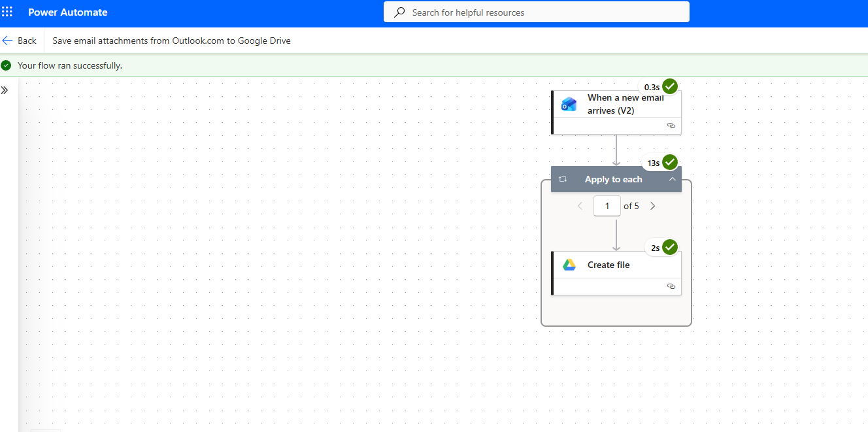Click green checkmark on email trigger step
The image size is (868, 432).
(x=669, y=86)
